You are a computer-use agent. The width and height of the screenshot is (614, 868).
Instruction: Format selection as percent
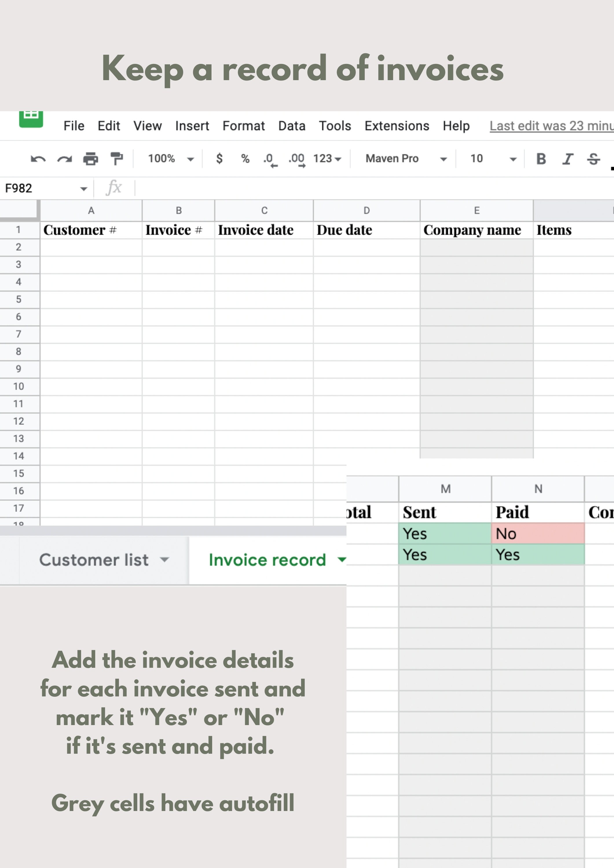tap(245, 159)
